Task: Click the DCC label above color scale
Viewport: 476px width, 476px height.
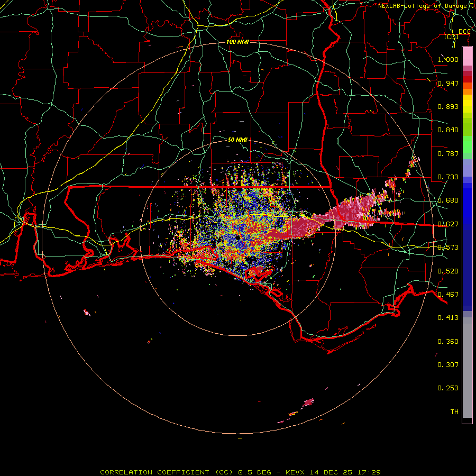Action: [464, 32]
